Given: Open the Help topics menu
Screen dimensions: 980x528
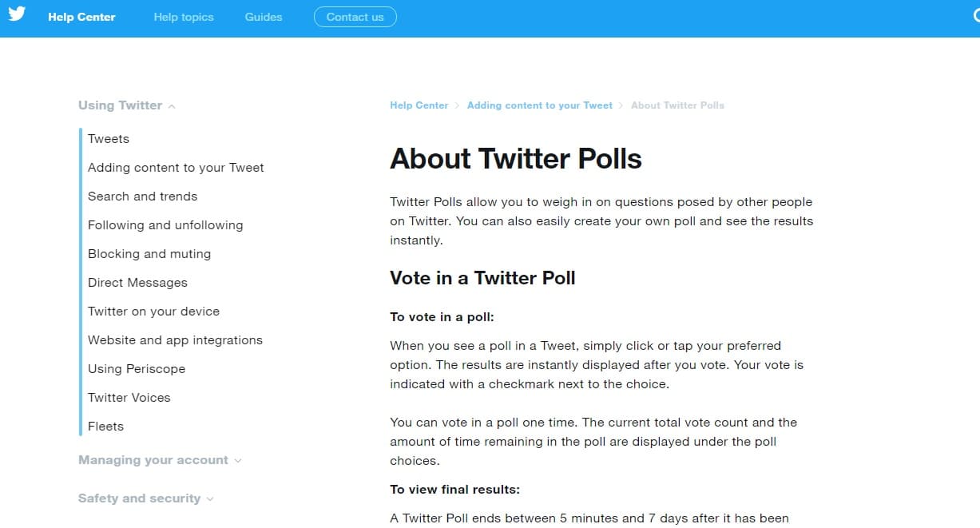Looking at the screenshot, I should point(184,17).
